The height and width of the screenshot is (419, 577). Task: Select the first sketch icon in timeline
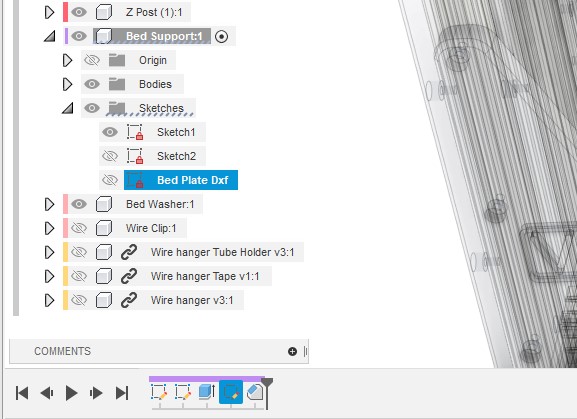[159, 392]
